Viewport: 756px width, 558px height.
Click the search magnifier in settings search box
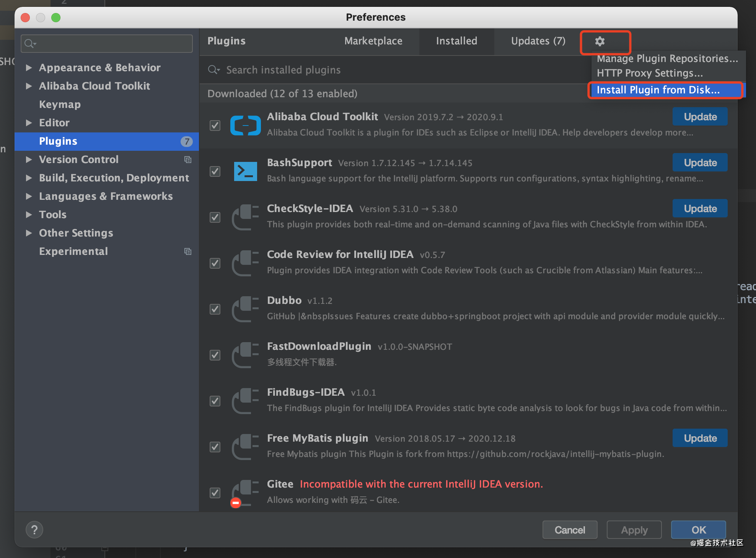pyautogui.click(x=29, y=44)
